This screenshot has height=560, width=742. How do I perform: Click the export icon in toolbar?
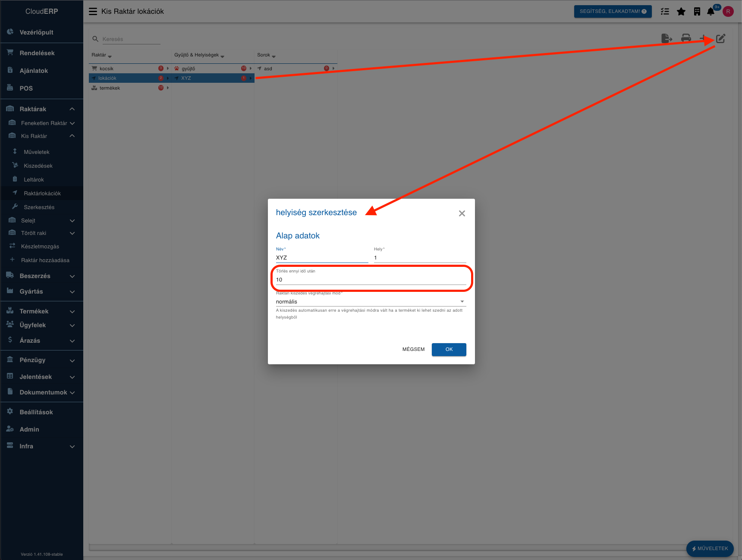[667, 39]
